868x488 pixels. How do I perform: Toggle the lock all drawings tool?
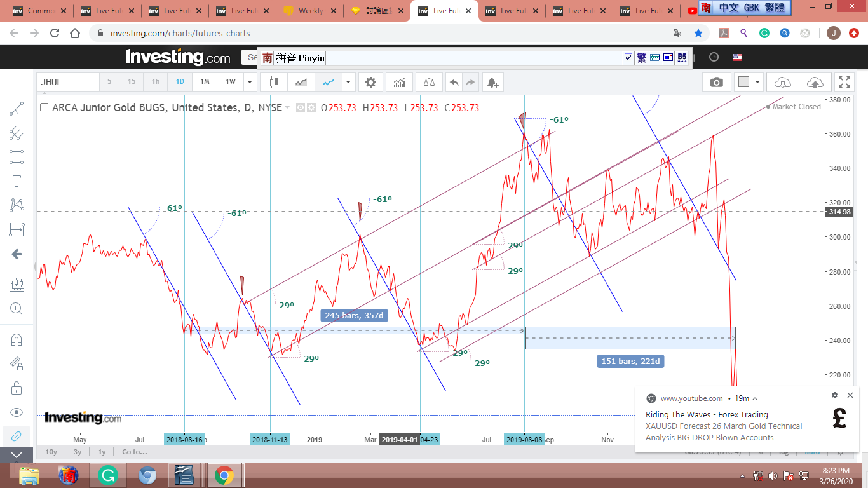[x=17, y=388]
